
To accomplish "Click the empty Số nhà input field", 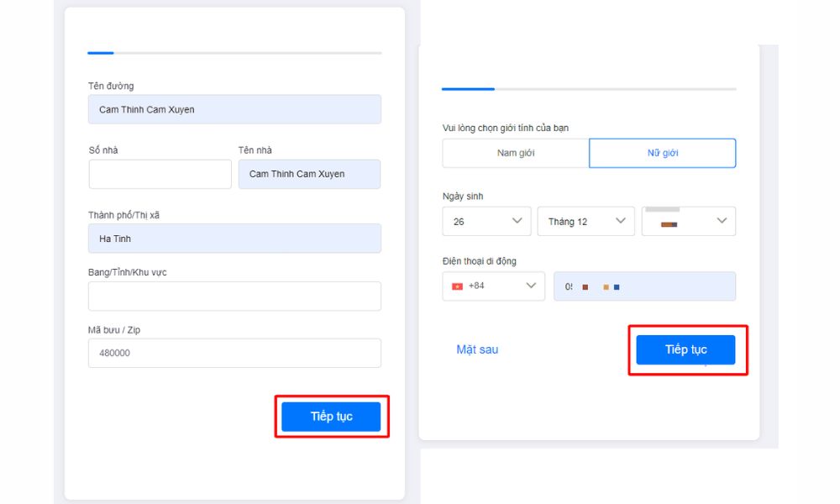I will pos(160,175).
